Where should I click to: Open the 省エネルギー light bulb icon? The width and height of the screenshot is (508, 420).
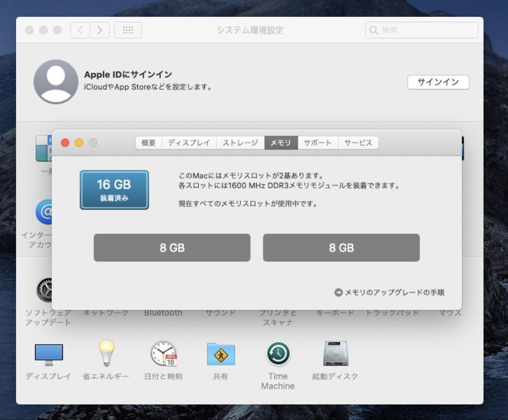point(106,353)
